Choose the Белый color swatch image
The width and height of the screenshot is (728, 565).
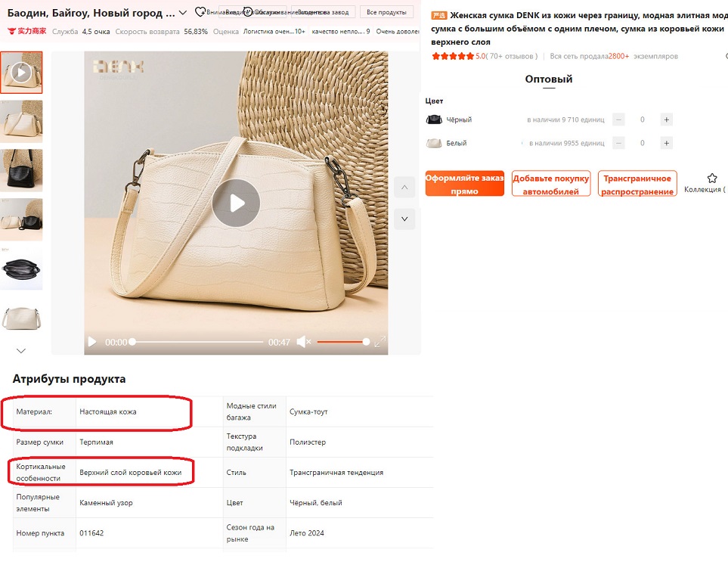pos(434,143)
